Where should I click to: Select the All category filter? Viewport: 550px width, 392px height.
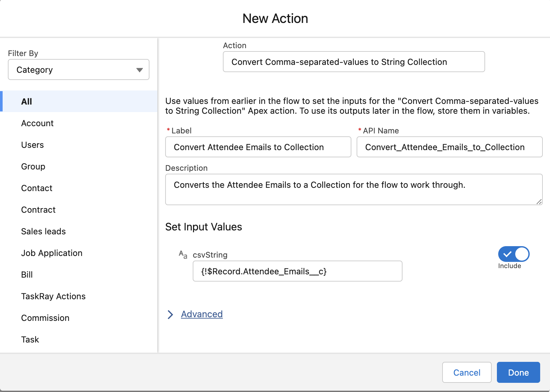tap(27, 101)
